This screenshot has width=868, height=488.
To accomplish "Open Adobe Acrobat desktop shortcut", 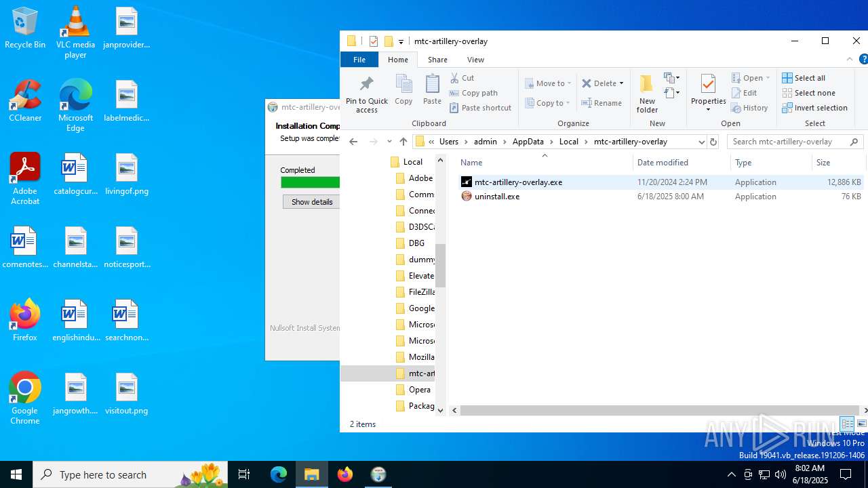I will point(25,179).
